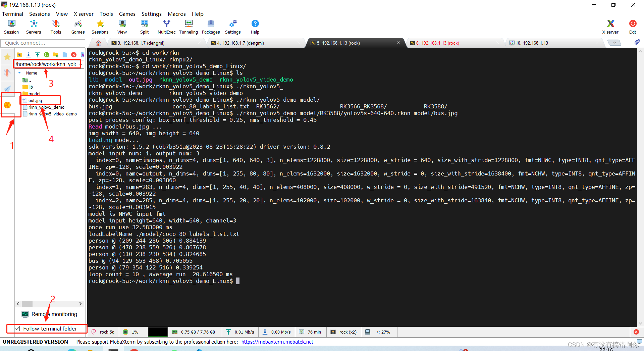Image resolution: width=644 pixels, height=351 pixels.
Task: Open the Help menu
Action: click(198, 14)
